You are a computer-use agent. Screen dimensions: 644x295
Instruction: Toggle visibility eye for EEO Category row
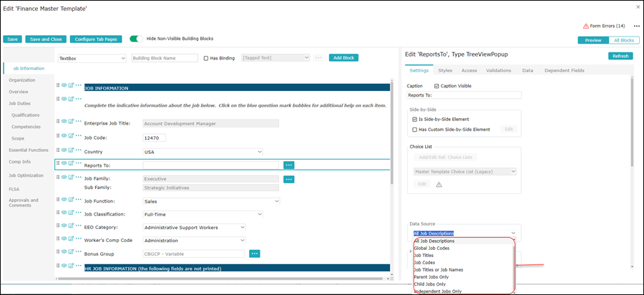point(64,225)
